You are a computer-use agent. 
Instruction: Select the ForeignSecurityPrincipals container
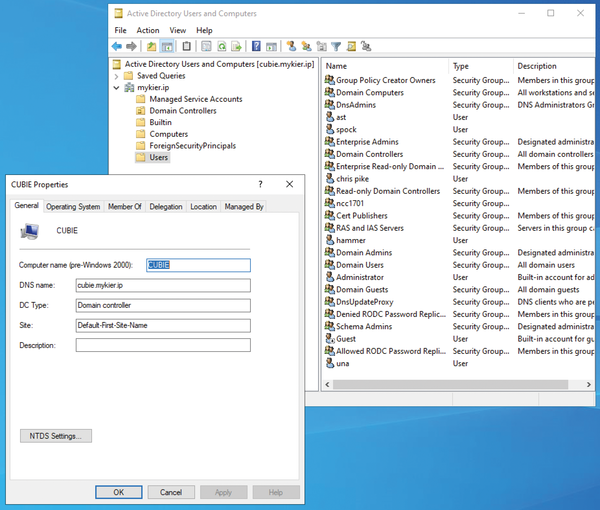(186, 146)
